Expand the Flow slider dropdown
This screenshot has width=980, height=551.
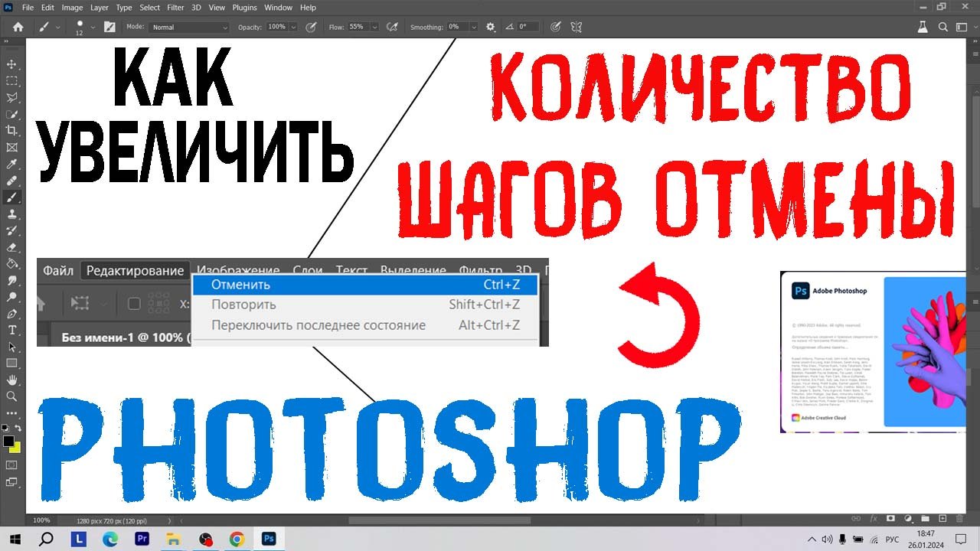point(374,27)
